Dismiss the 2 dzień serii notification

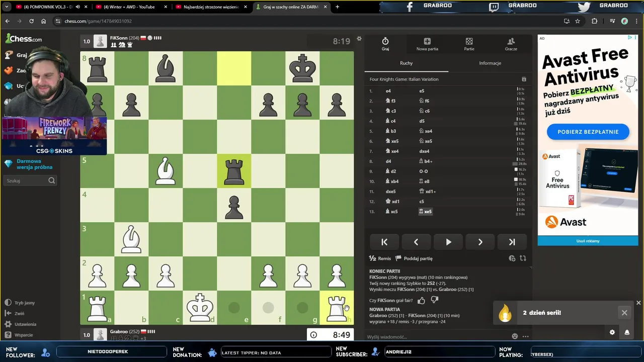(x=624, y=313)
